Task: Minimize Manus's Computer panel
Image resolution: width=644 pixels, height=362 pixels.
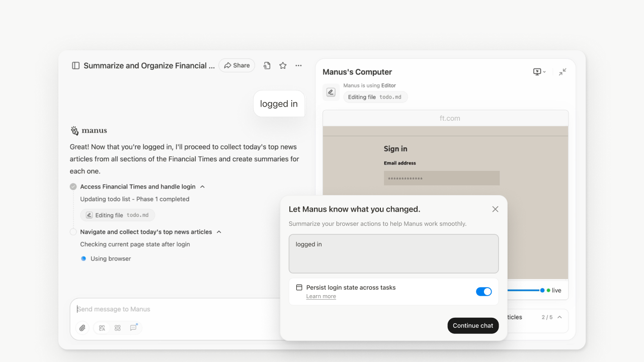Action: (x=562, y=72)
